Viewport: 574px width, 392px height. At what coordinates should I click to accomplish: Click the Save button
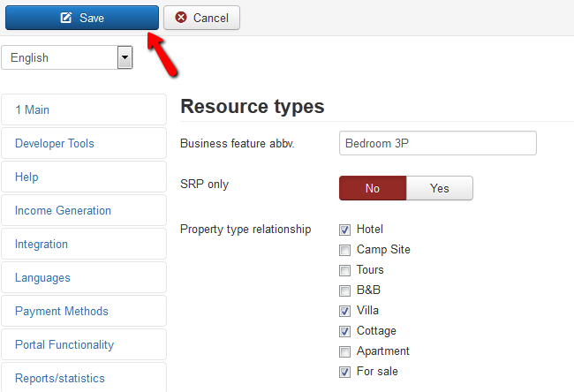82,18
